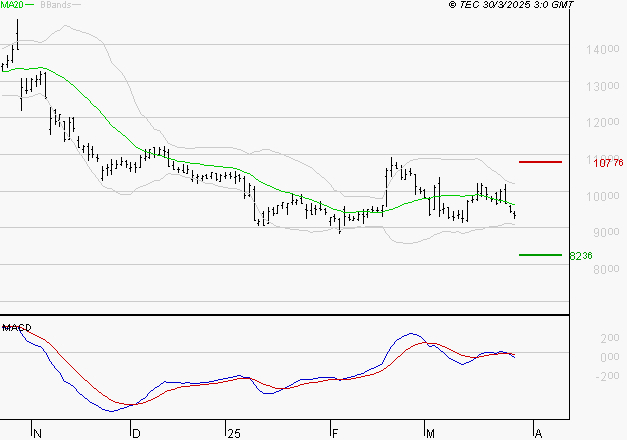Click the 25 year axis label
This screenshot has height=440, width=627.
[234, 434]
